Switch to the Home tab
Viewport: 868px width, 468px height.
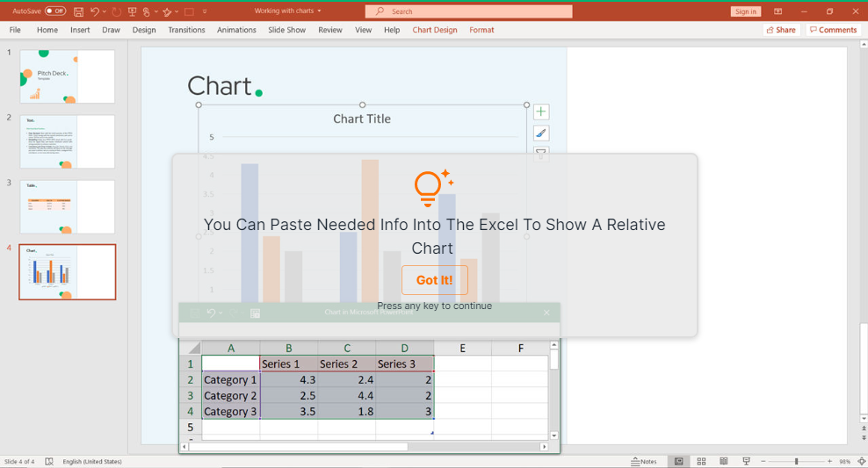click(x=47, y=30)
